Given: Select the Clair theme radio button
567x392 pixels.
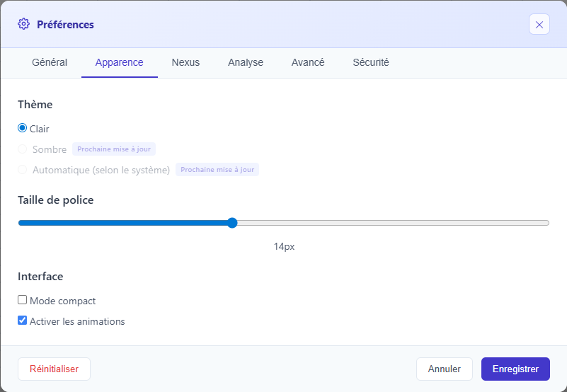Looking at the screenshot, I should 23,129.
